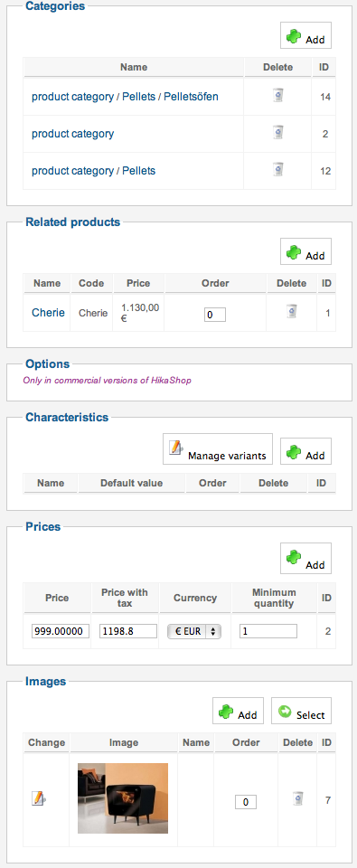Delete the plain product category row
357x868 pixels.
click(x=278, y=132)
